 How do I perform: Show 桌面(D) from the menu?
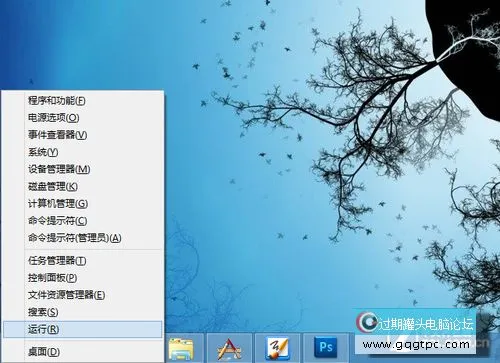point(83,352)
